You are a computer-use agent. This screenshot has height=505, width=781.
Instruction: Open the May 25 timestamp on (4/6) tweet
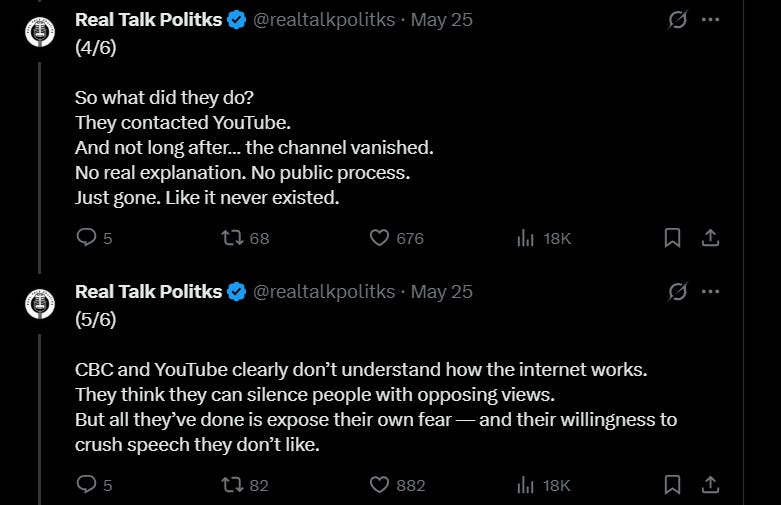click(441, 20)
